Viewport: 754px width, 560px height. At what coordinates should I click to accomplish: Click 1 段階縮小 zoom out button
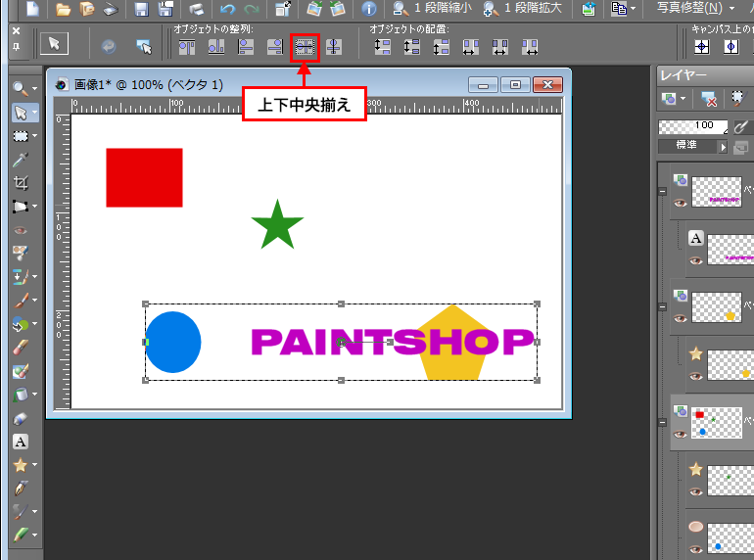(432, 8)
